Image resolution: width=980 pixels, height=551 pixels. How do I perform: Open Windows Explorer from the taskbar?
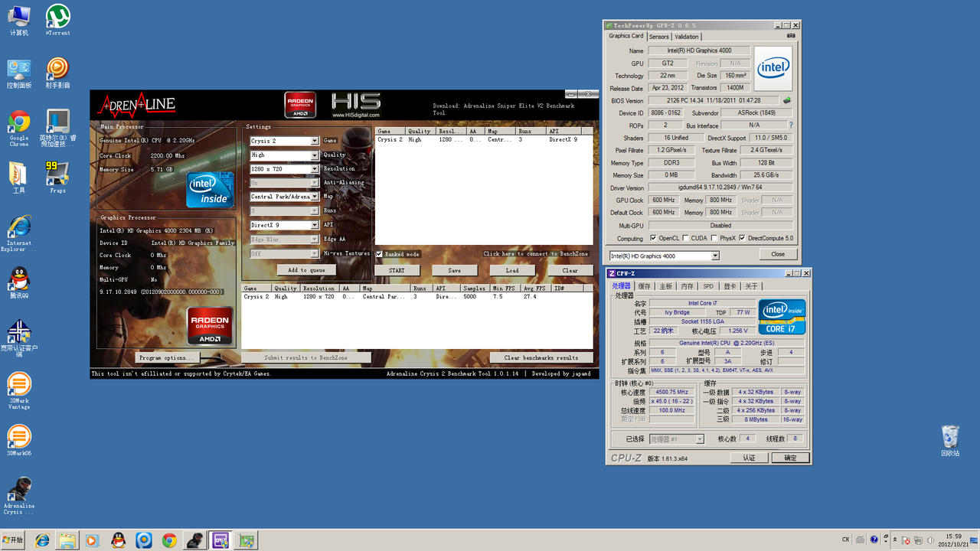point(67,540)
